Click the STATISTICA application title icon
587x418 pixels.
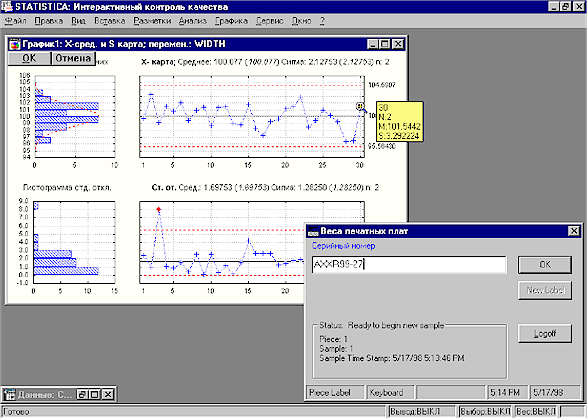[x=7, y=7]
